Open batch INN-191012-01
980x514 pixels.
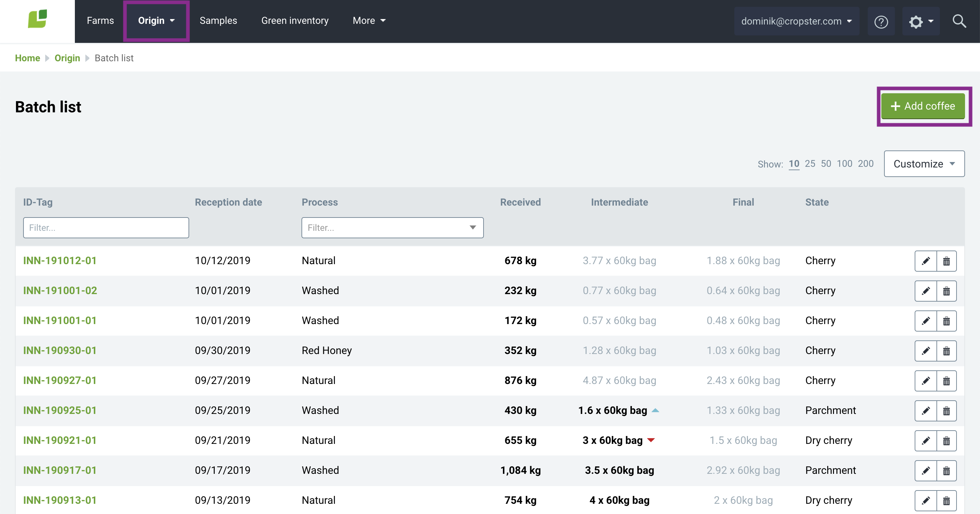60,261
